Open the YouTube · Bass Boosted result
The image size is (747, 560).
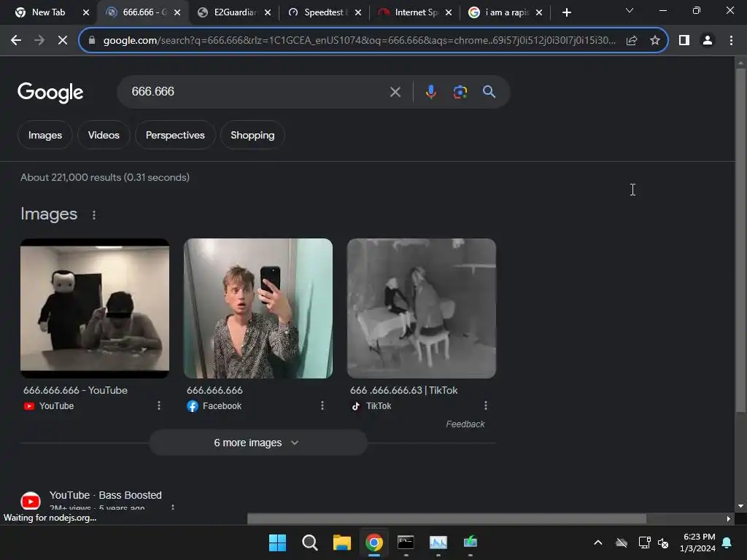[106, 495]
